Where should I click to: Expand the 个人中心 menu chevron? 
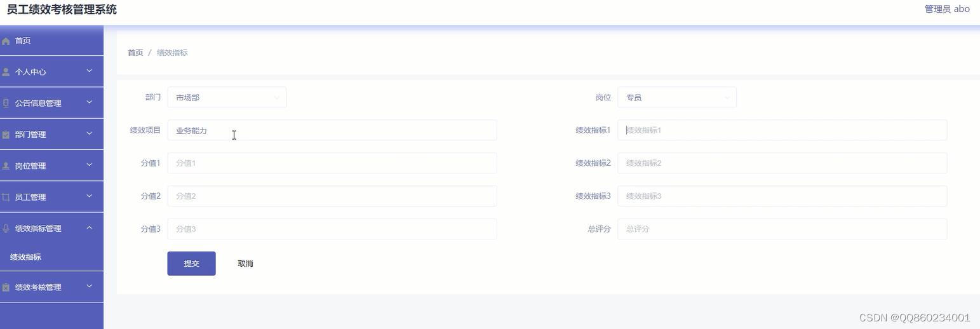(x=90, y=71)
